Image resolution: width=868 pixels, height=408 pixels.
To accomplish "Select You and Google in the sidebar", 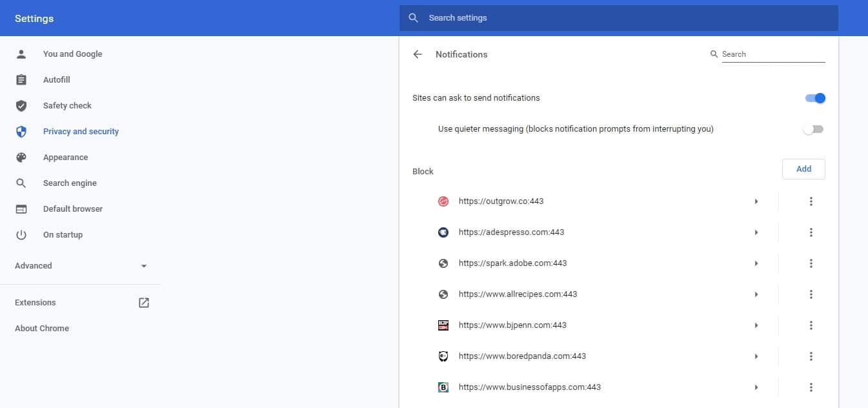I will (x=72, y=54).
